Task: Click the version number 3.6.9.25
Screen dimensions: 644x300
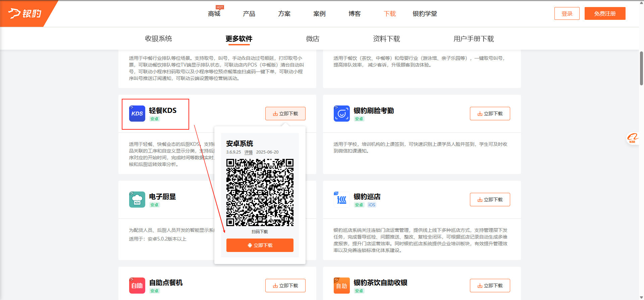Action: pos(233,152)
